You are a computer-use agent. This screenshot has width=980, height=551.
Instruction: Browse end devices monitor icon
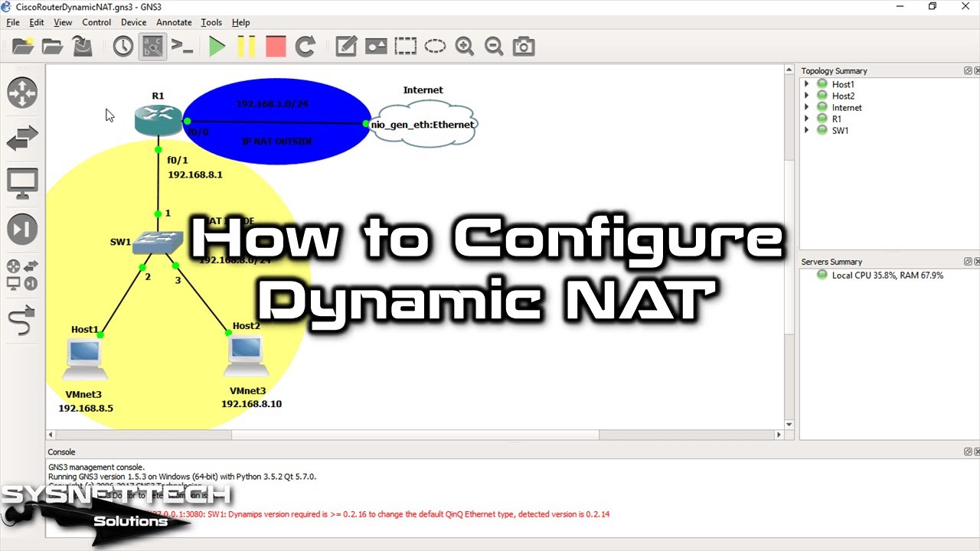22,184
